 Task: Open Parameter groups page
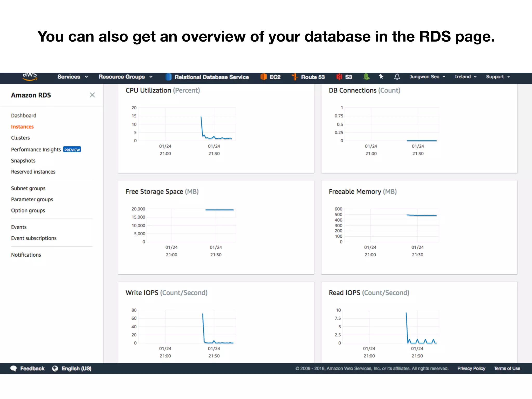point(32,199)
